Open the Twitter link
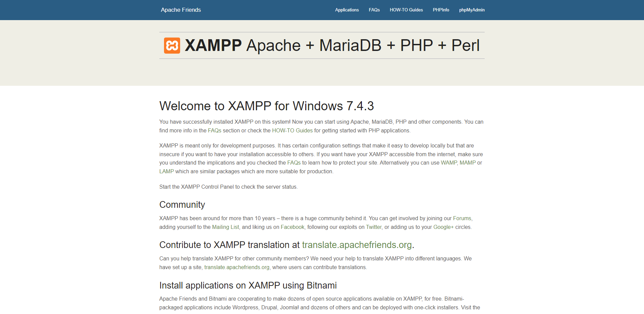The image size is (644, 314). pyautogui.click(x=374, y=227)
